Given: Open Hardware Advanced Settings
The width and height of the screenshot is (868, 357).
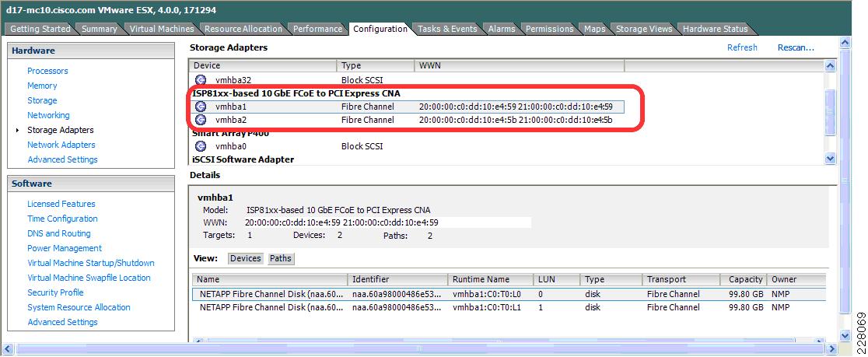Looking at the screenshot, I should tap(62, 159).
